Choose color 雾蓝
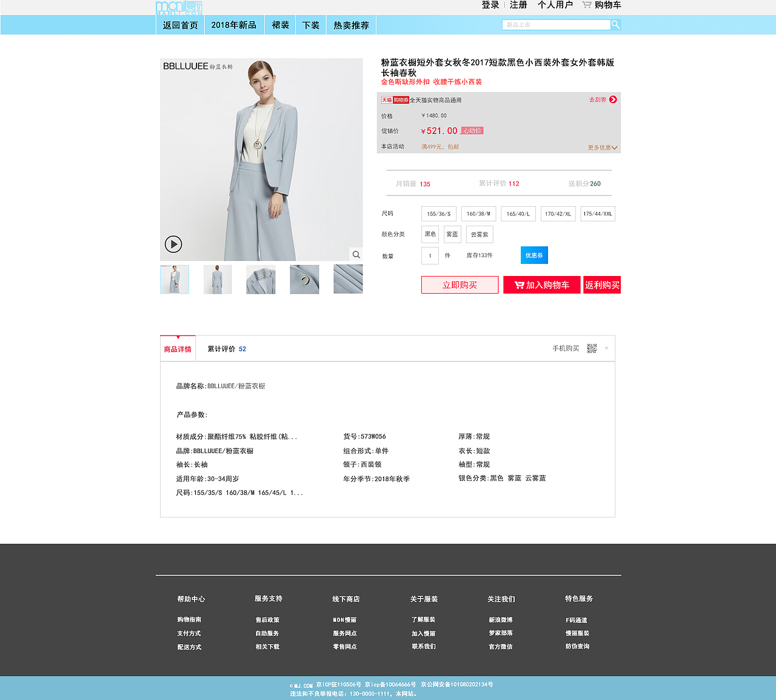 pyautogui.click(x=452, y=234)
